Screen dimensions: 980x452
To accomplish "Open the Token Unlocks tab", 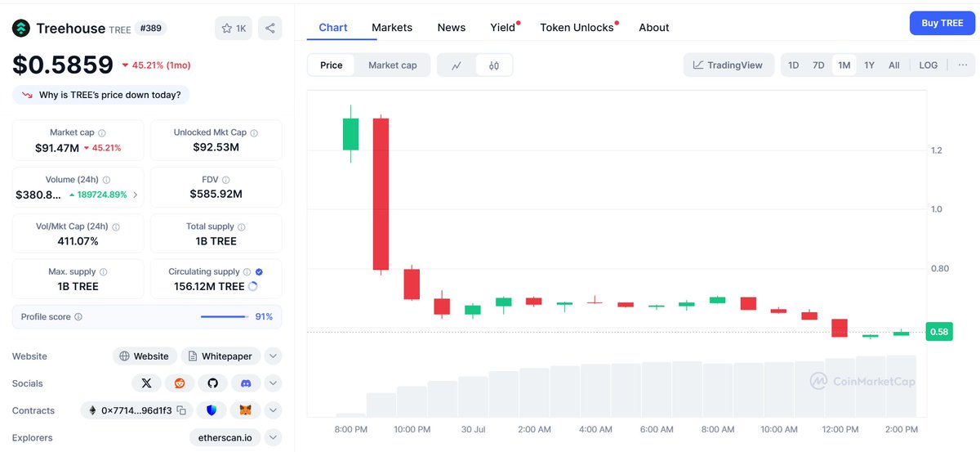I will pos(577,28).
